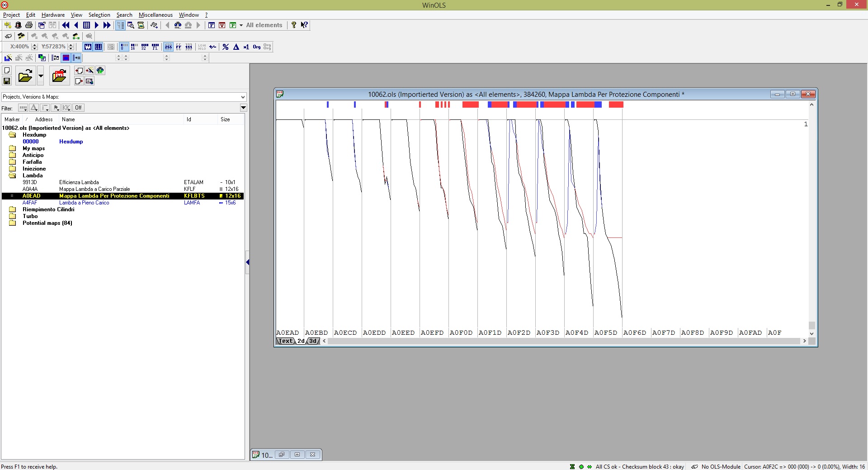This screenshot has height=470, width=868.
Task: Click the open folder with red file icon
Action: click(x=59, y=76)
